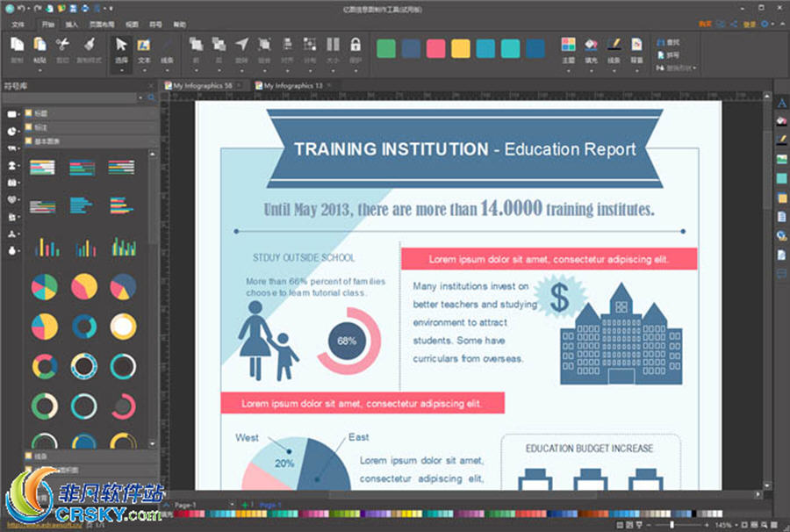
Task: Select the Line connector tool
Action: 167,45
